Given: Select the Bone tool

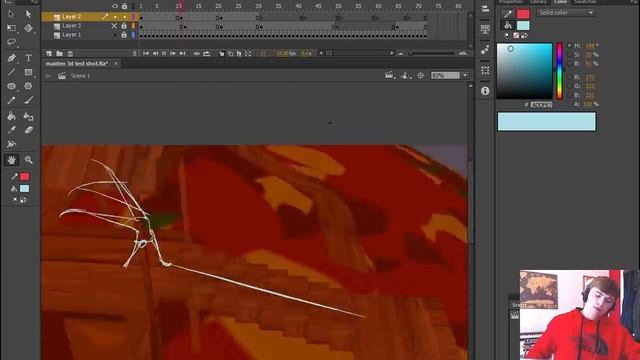Looking at the screenshot, I should (11, 144).
